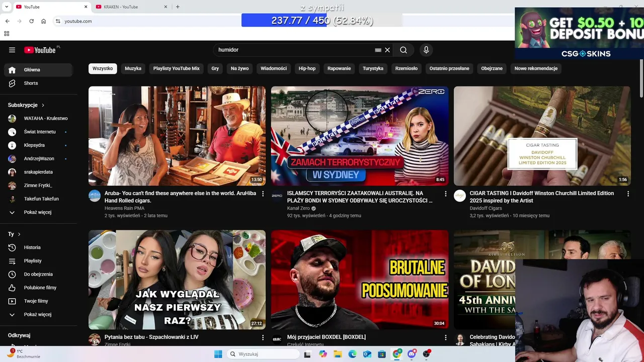Play the Jak wyglądał nasz pierwszy raz thumbnail
Viewport: 644px width, 362px height.
click(177, 280)
